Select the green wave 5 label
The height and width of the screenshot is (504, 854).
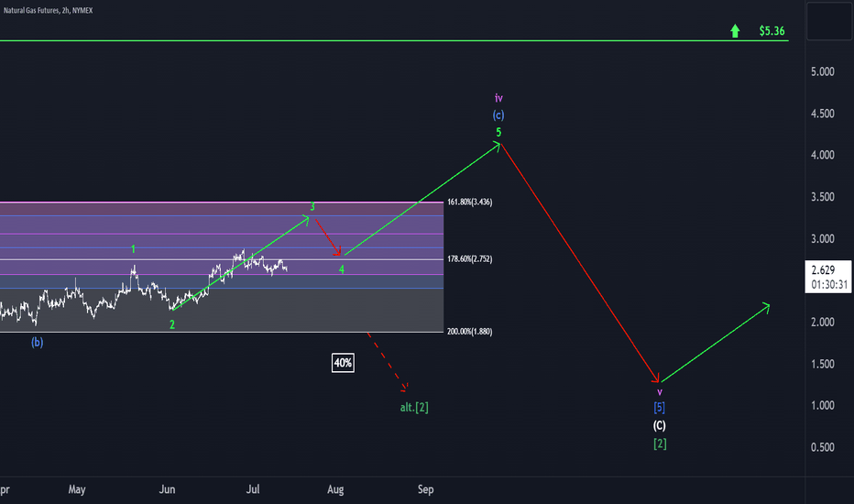click(498, 132)
